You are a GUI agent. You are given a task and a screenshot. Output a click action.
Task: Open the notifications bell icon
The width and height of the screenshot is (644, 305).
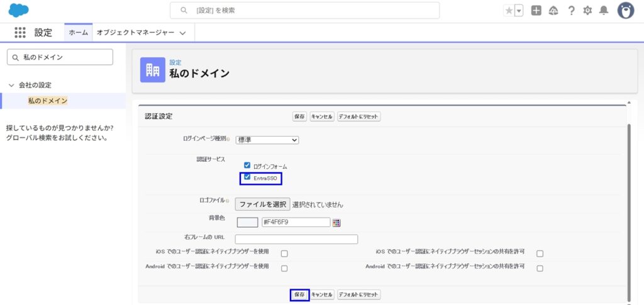(x=604, y=11)
